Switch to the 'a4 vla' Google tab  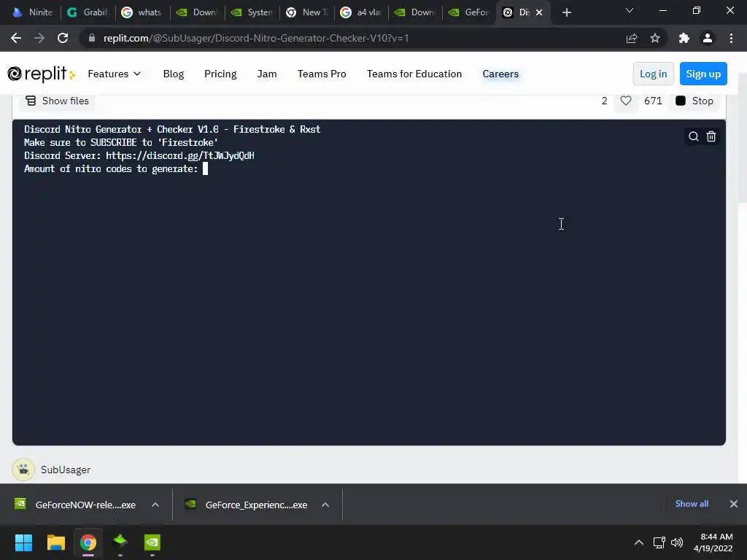(x=362, y=12)
